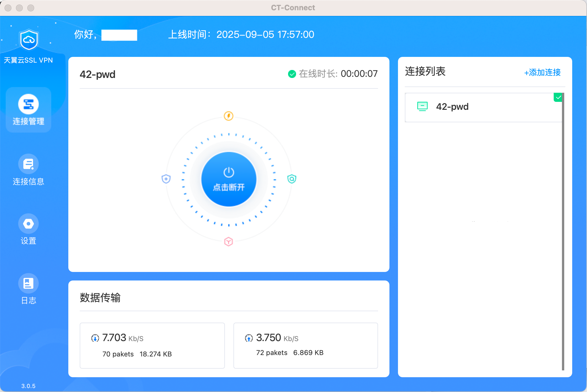
Task: Click the orange lightning bolt icon
Action: (229, 116)
